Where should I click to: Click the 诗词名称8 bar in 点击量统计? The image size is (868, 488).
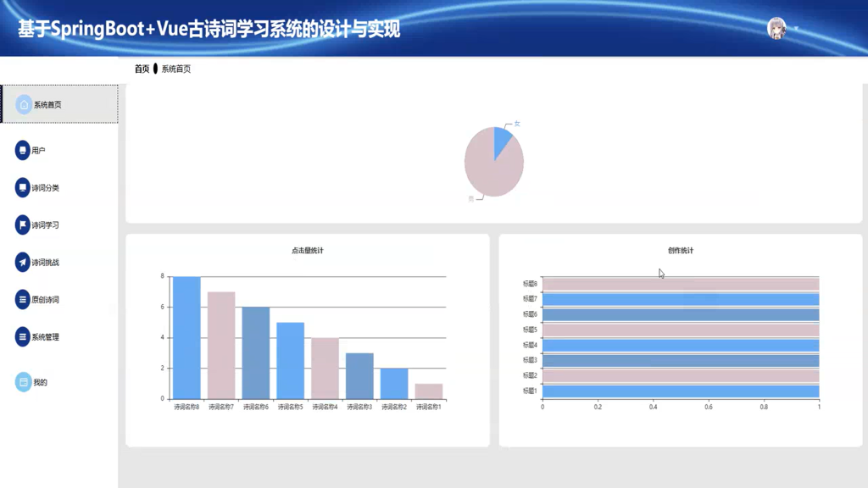point(186,337)
